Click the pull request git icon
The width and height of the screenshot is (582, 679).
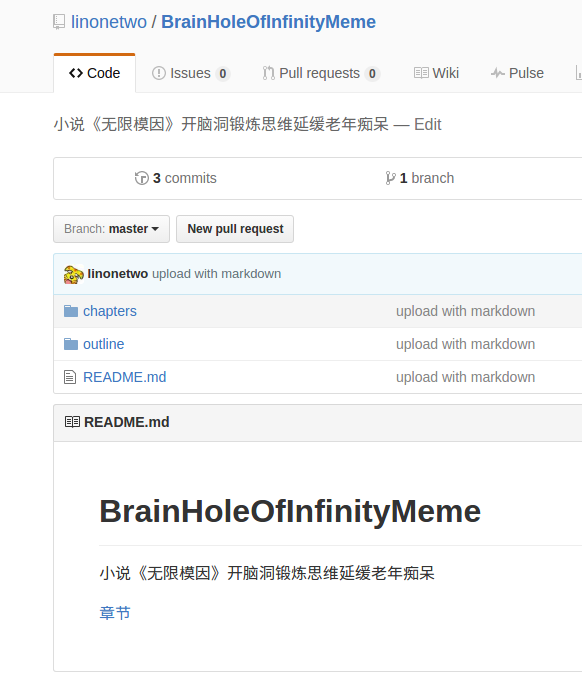[268, 73]
